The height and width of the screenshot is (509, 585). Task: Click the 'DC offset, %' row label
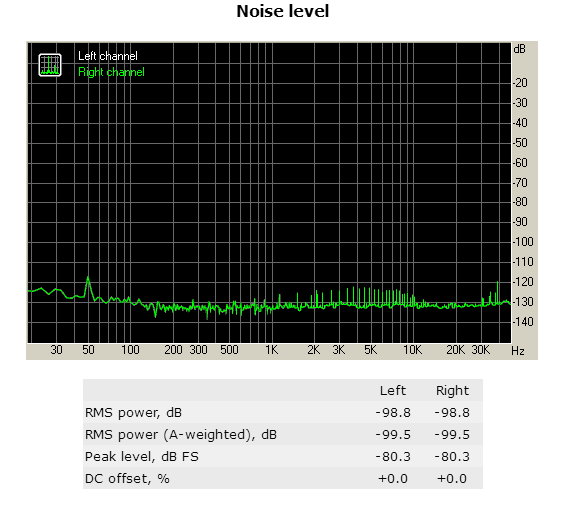(x=127, y=479)
